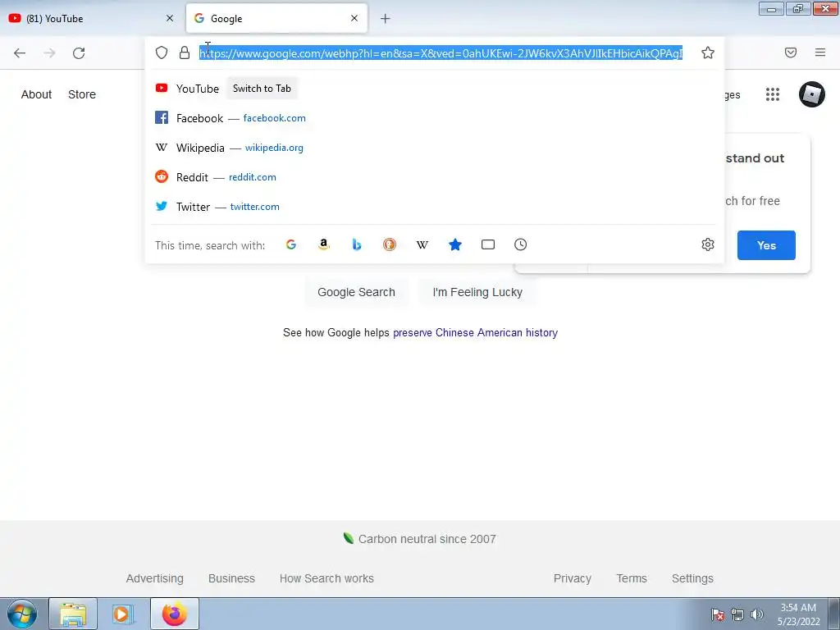Open the Firefox hamburger menu
The width and height of the screenshot is (840, 630).
(820, 52)
